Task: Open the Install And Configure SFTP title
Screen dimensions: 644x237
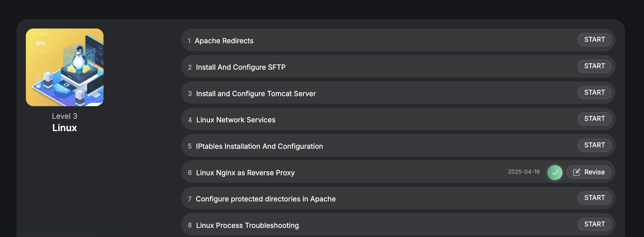Action: (241, 67)
